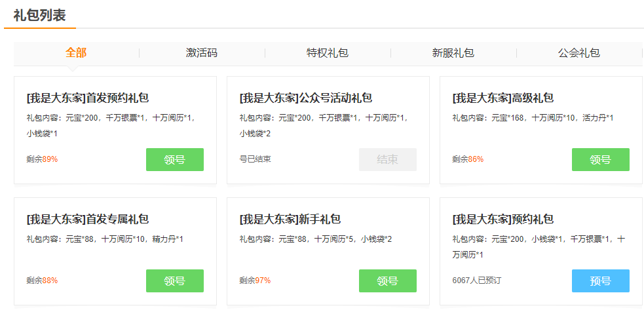This screenshot has width=644, height=312.
Task: Switch to the 全部 tab
Action: 76,53
